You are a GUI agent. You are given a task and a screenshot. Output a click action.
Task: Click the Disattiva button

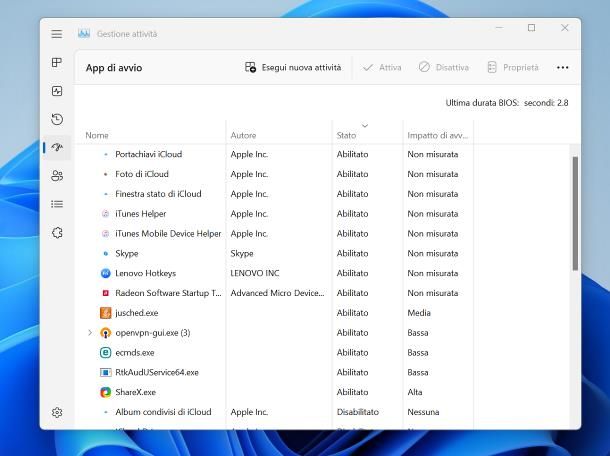[443, 67]
